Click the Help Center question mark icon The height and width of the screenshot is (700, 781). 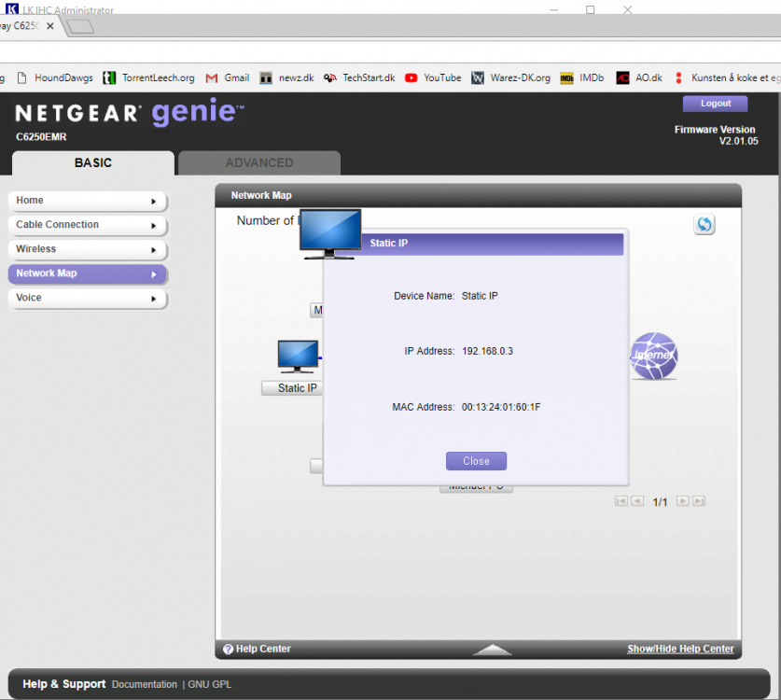(x=228, y=650)
